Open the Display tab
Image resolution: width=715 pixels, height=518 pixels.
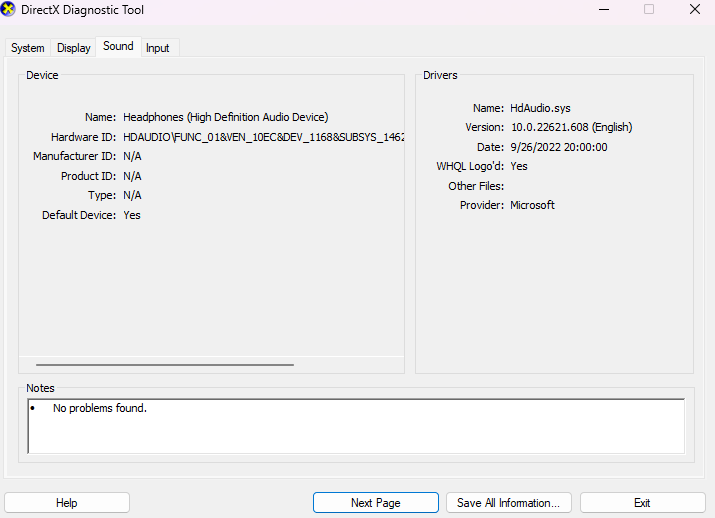tap(73, 48)
